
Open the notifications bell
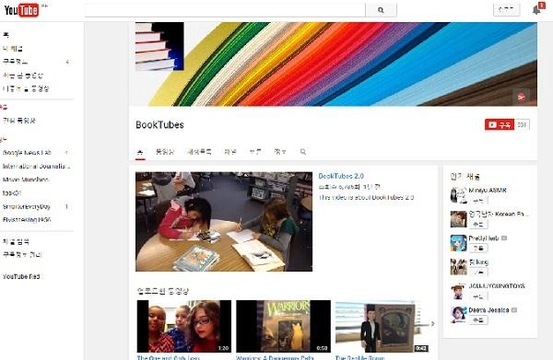click(x=537, y=10)
